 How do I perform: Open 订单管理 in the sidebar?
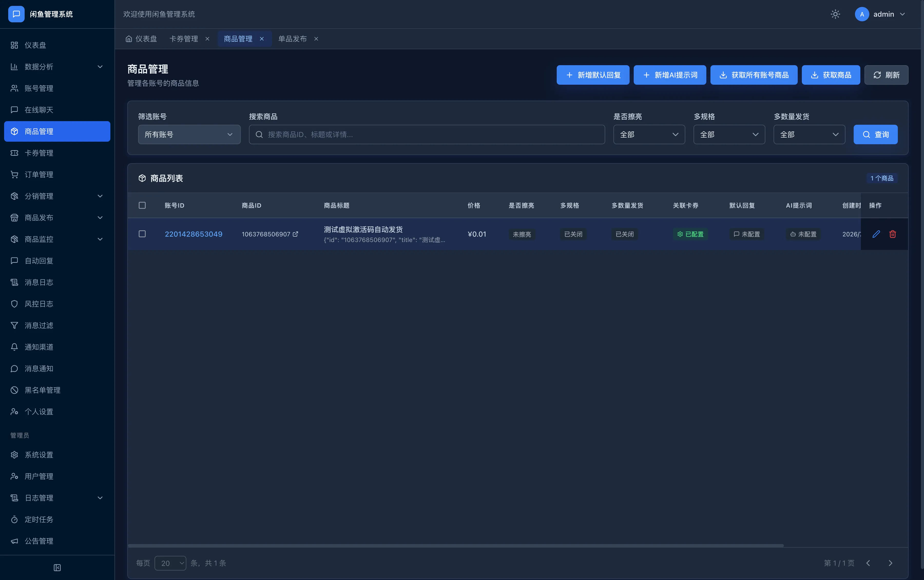[x=57, y=175]
